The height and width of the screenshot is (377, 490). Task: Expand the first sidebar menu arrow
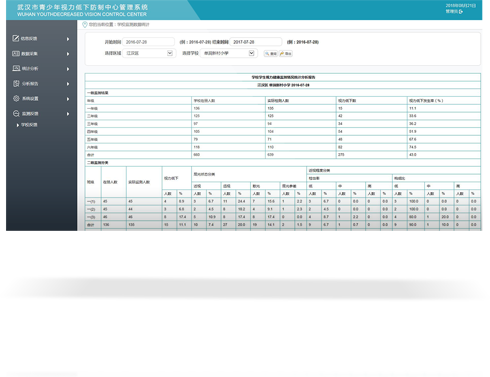point(68,39)
